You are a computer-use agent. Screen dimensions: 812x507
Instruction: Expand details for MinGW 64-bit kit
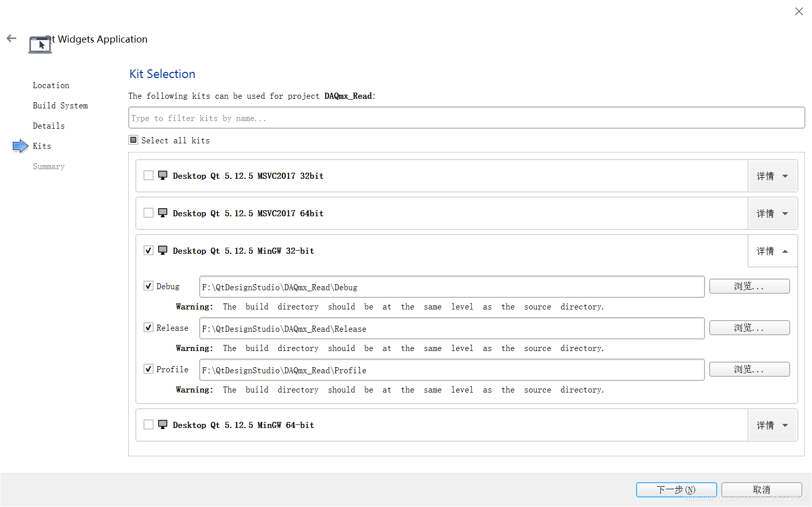point(772,425)
